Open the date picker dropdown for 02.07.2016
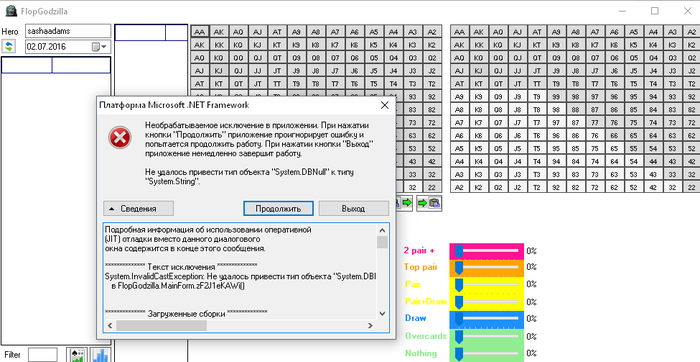Image resolution: width=700 pixels, height=362 pixels. (100, 47)
